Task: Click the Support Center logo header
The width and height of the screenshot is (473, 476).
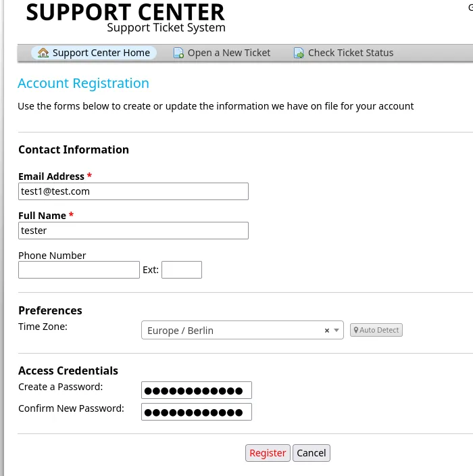Action: click(126, 17)
